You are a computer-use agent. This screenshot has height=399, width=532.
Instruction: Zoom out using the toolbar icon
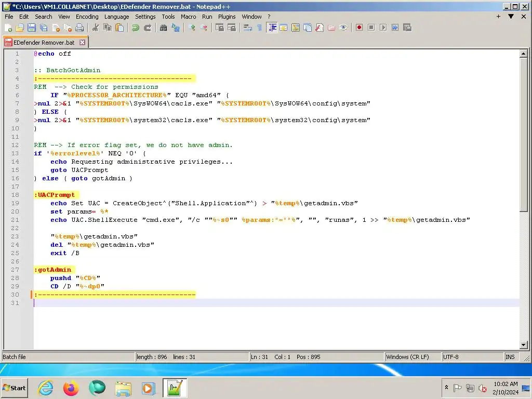(x=204, y=28)
